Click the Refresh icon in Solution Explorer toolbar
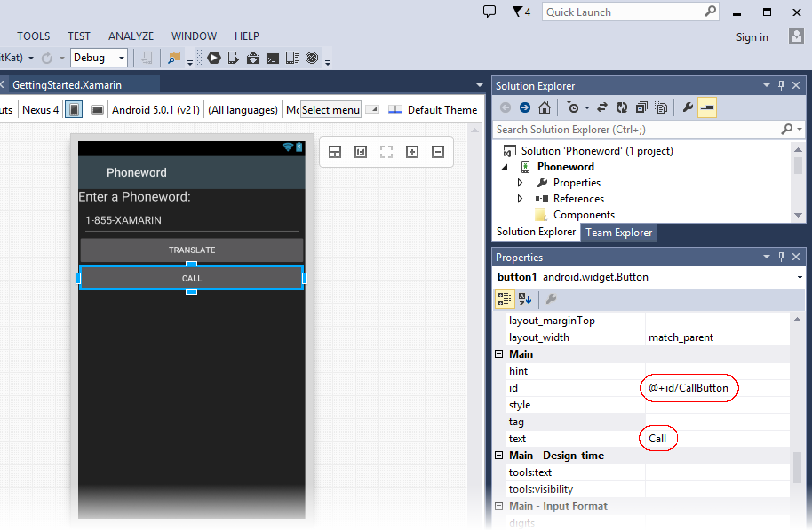This screenshot has height=531, width=812. point(622,108)
